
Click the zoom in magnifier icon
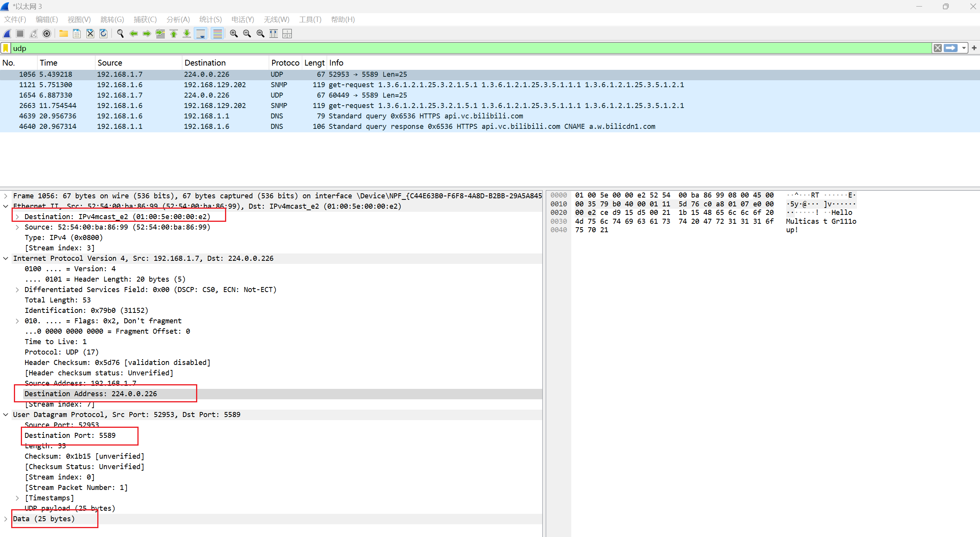(234, 34)
